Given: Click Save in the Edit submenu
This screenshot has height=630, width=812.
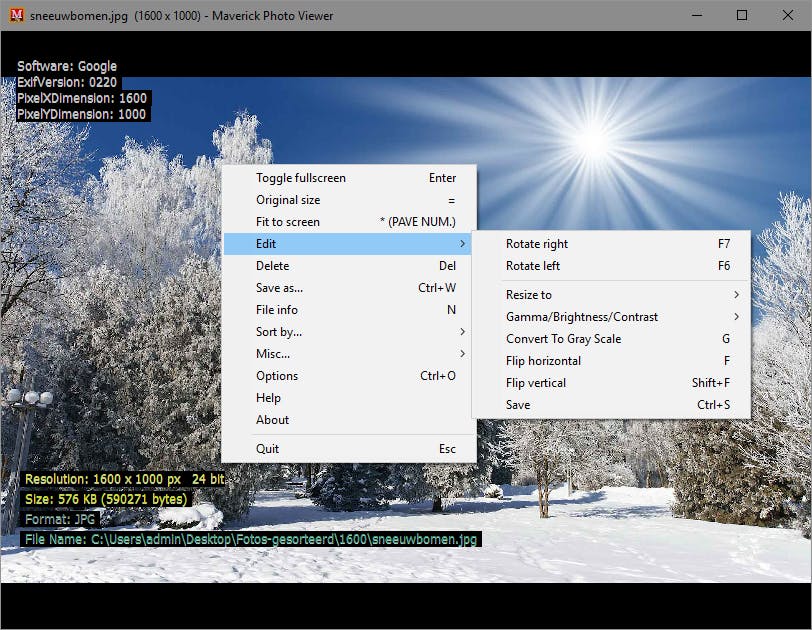Looking at the screenshot, I should pos(611,405).
